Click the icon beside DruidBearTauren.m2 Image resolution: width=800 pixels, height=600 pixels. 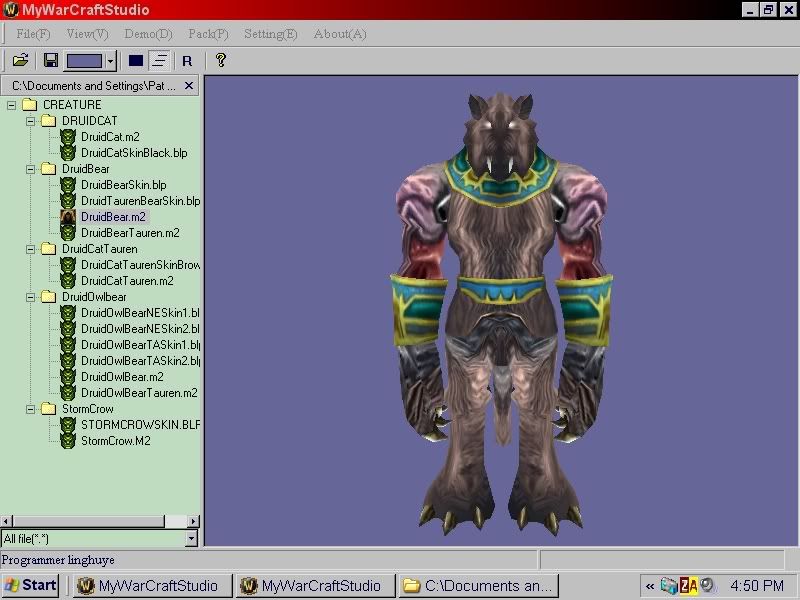68,233
